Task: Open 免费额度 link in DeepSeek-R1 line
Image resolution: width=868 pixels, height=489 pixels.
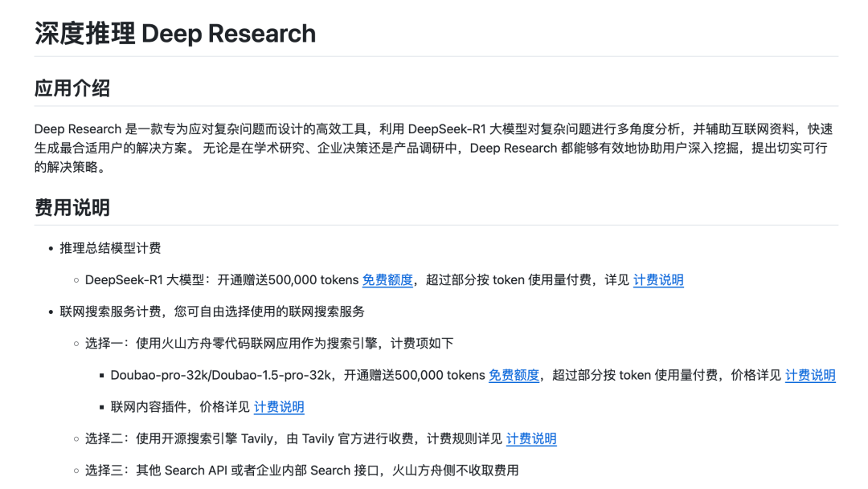Action: (387, 280)
